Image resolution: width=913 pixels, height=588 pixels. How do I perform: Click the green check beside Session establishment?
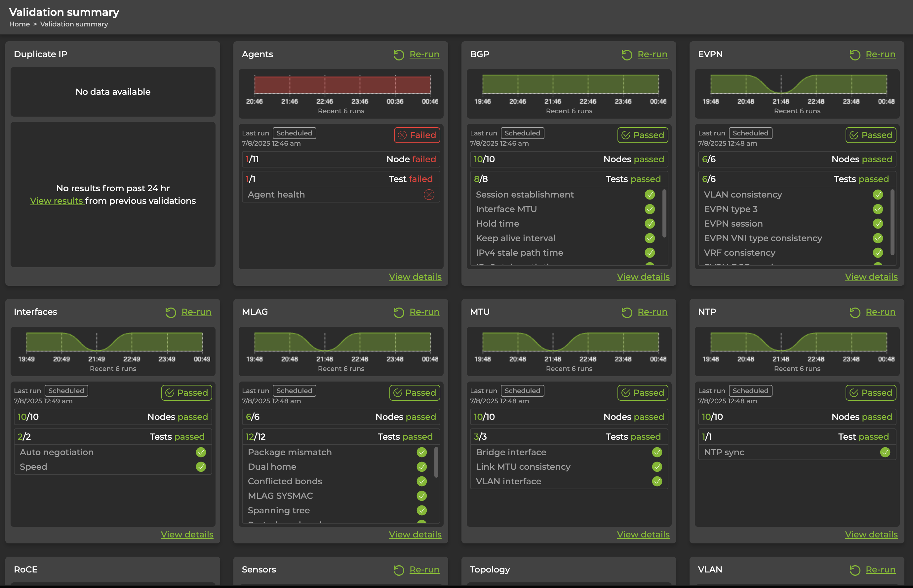[650, 195]
